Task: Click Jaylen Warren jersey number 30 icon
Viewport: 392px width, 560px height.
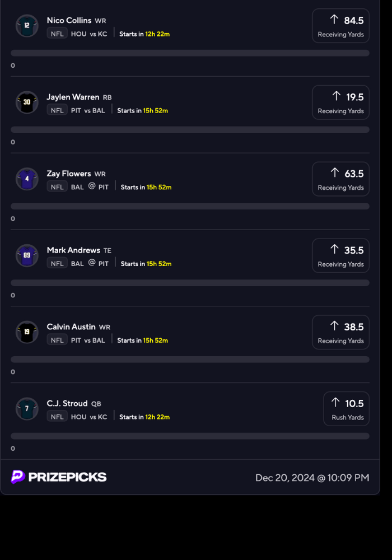Action: 27,102
